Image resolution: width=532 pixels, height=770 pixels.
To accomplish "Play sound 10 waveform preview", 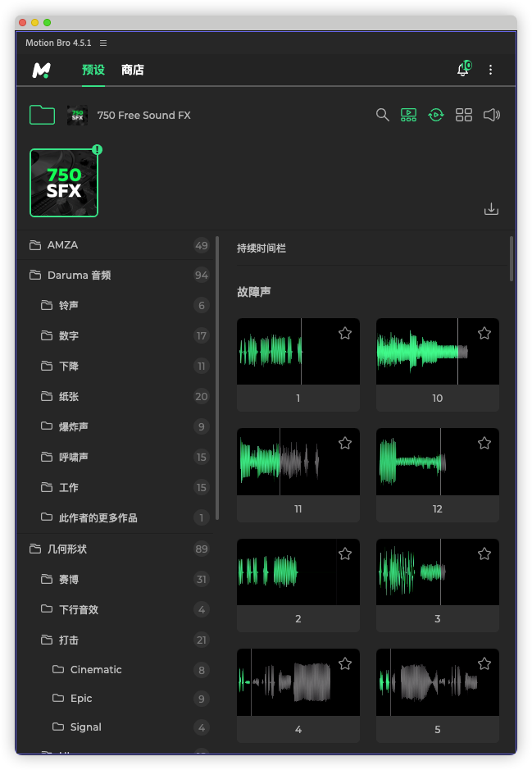I will [x=437, y=351].
